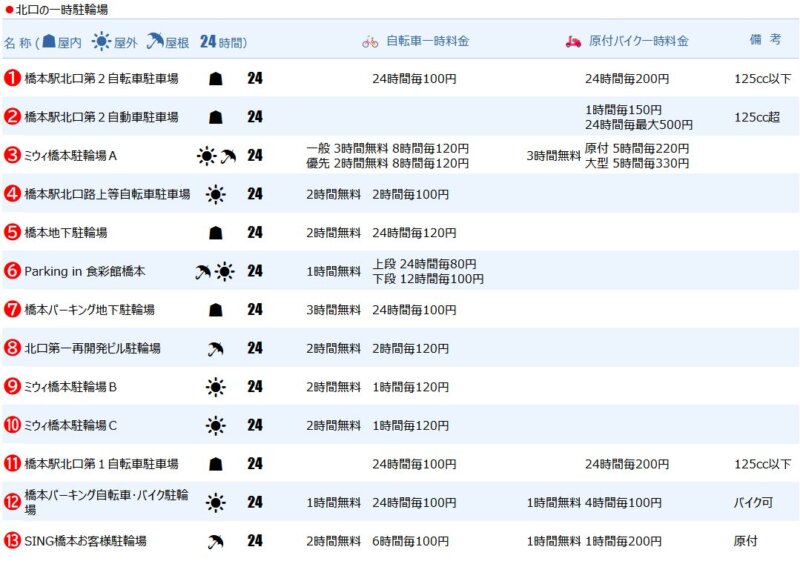This screenshot has height=564, width=800.
Task: Select 橋本駅北口第１自転車駐車場 name
Action: 102,464
